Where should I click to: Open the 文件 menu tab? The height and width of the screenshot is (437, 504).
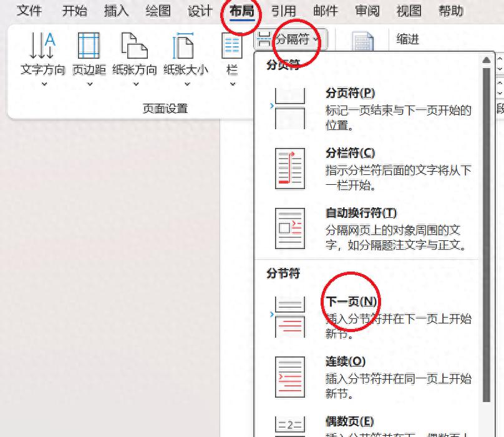coord(29,11)
